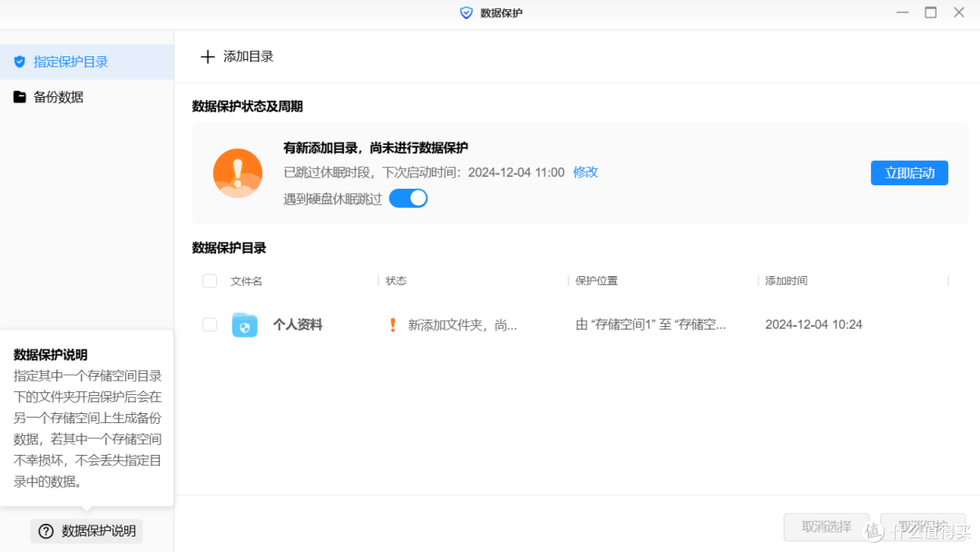Click the 取消选择 button
980x552 pixels.
pyautogui.click(x=827, y=527)
